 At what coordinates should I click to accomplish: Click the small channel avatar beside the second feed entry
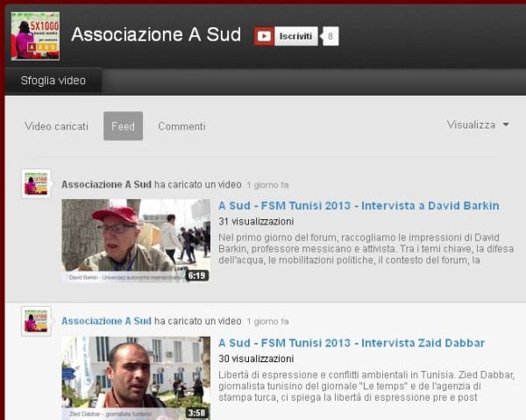coord(36,321)
